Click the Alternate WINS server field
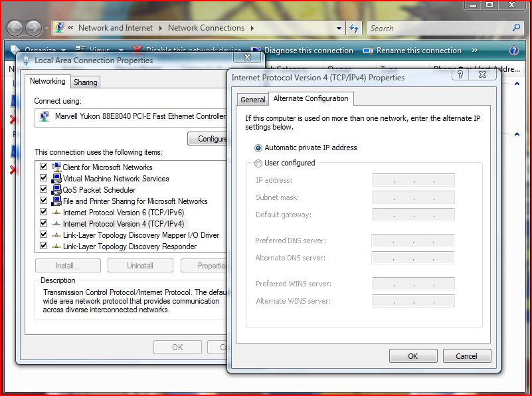Screen dimensions: 532x396 click(413, 301)
